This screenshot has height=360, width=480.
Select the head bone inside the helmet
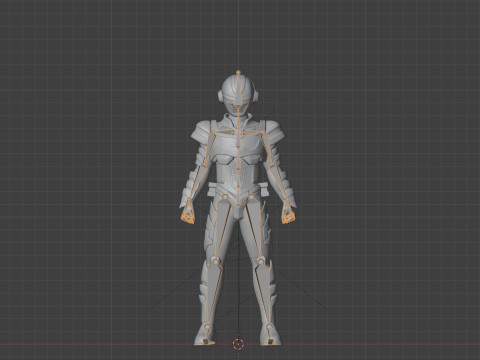[x=238, y=90]
